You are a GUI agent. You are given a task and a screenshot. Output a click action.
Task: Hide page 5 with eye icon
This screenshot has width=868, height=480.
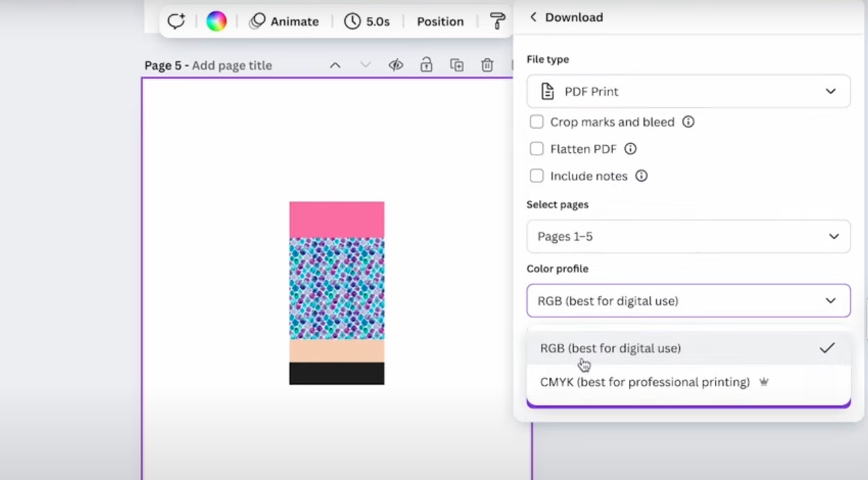396,65
